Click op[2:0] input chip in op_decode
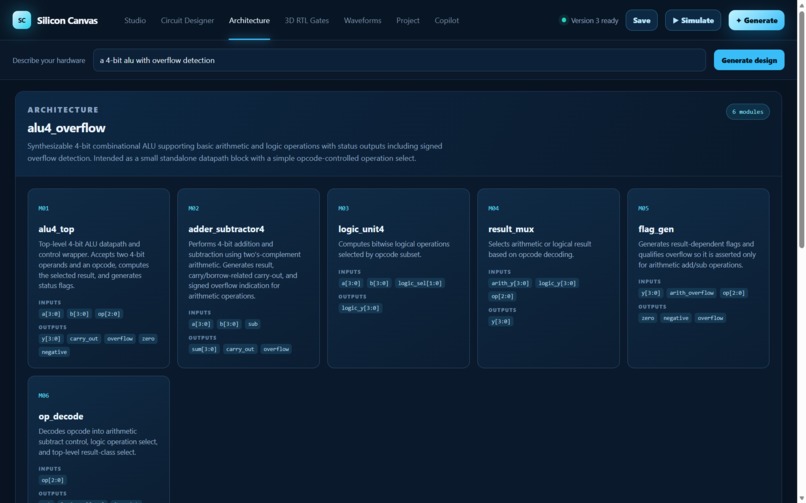The height and width of the screenshot is (503, 806). click(52, 480)
